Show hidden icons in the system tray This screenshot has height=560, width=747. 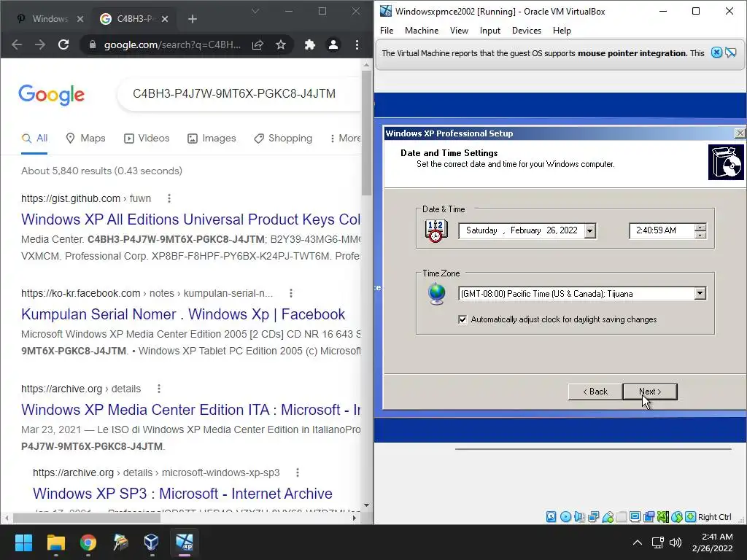[637, 542]
